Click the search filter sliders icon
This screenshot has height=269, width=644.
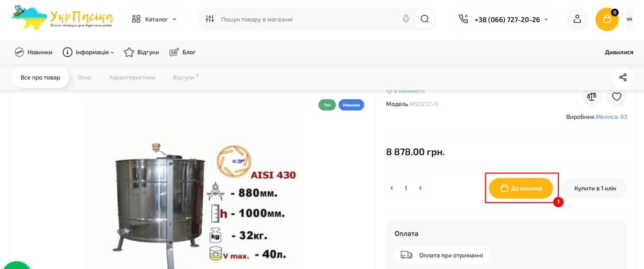(210, 19)
